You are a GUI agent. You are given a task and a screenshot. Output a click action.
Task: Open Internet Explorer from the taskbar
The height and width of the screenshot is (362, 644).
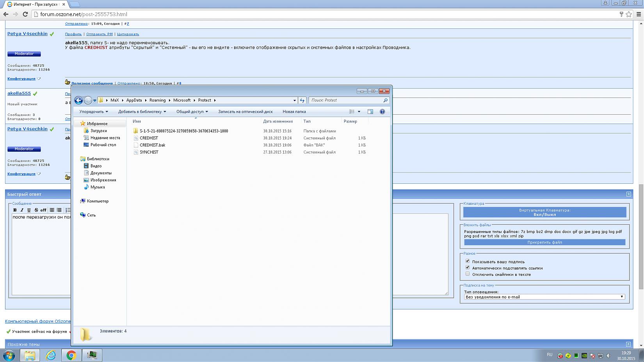pos(51,355)
